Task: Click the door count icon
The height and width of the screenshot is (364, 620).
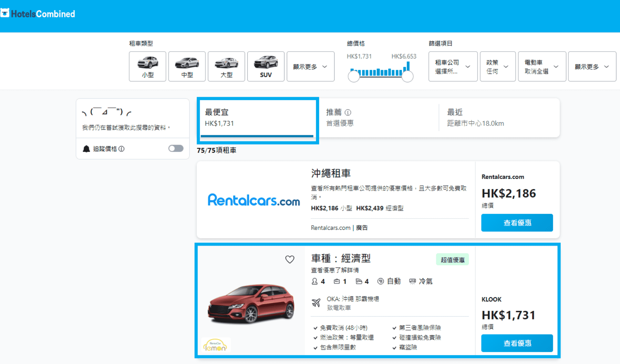Action: pos(359,281)
